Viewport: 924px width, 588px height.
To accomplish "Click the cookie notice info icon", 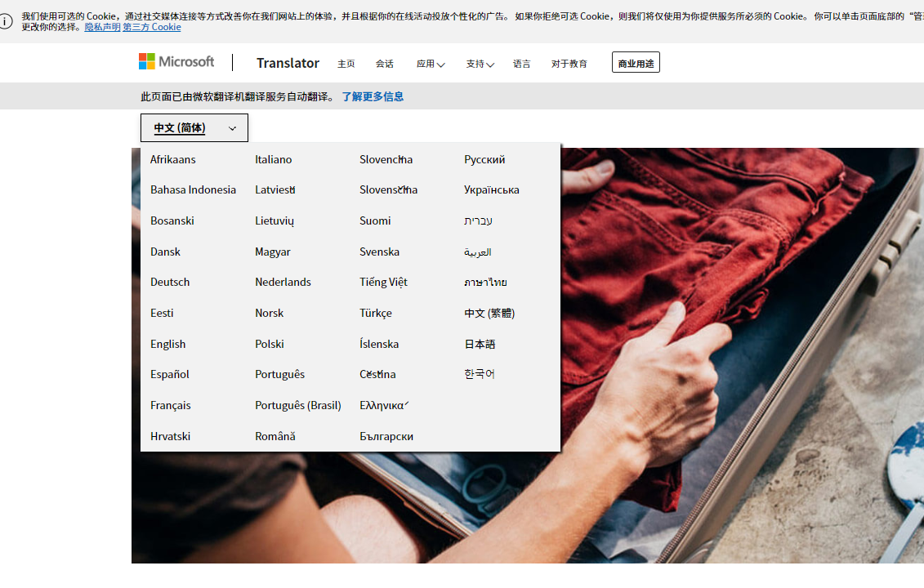I will click(x=7, y=21).
